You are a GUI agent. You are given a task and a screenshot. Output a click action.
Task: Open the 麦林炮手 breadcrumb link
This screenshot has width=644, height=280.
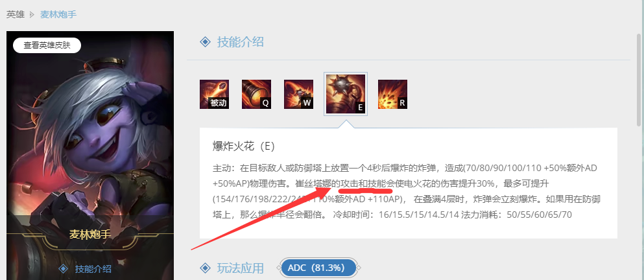click(x=58, y=15)
